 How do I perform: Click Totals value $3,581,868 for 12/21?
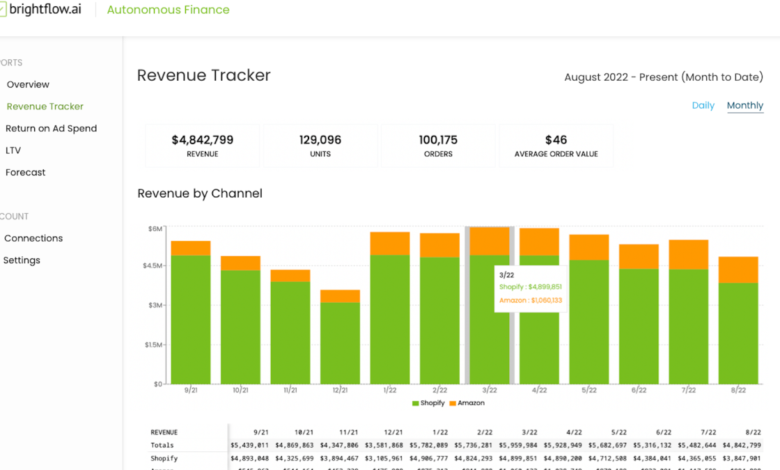(x=384, y=446)
